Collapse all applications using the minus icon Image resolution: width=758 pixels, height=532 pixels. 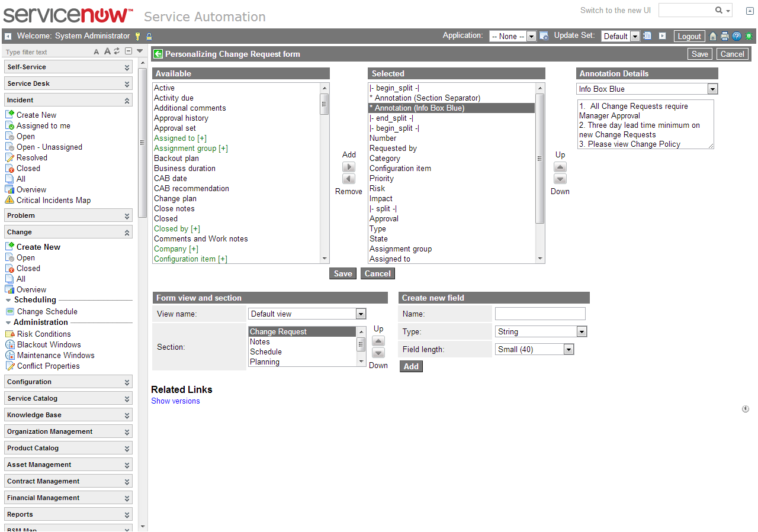128,51
